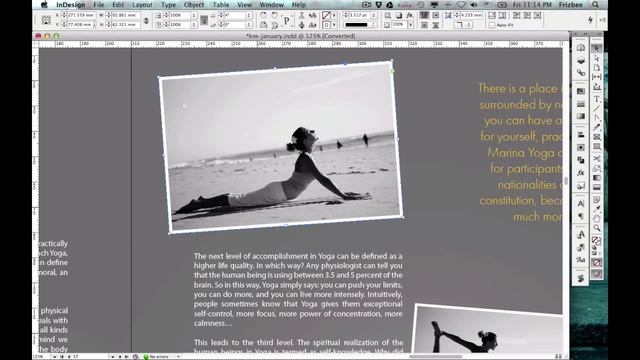Open the Pages panel icon
The width and height of the screenshot is (640, 360).
click(581, 48)
